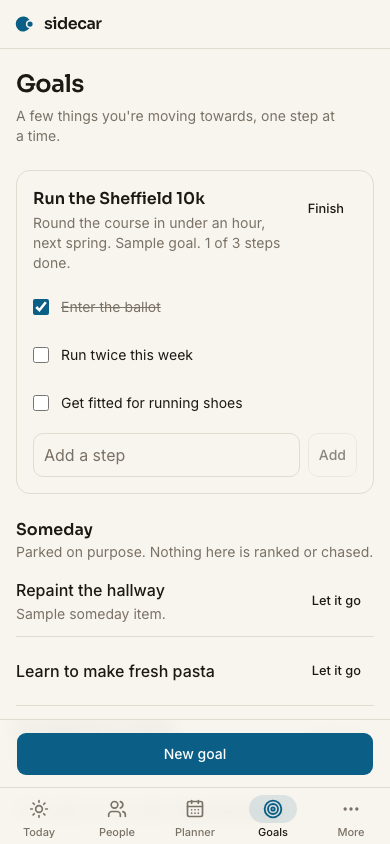The width and height of the screenshot is (390, 844).
Task: Open the Planner calendar icon
Action: click(x=195, y=808)
